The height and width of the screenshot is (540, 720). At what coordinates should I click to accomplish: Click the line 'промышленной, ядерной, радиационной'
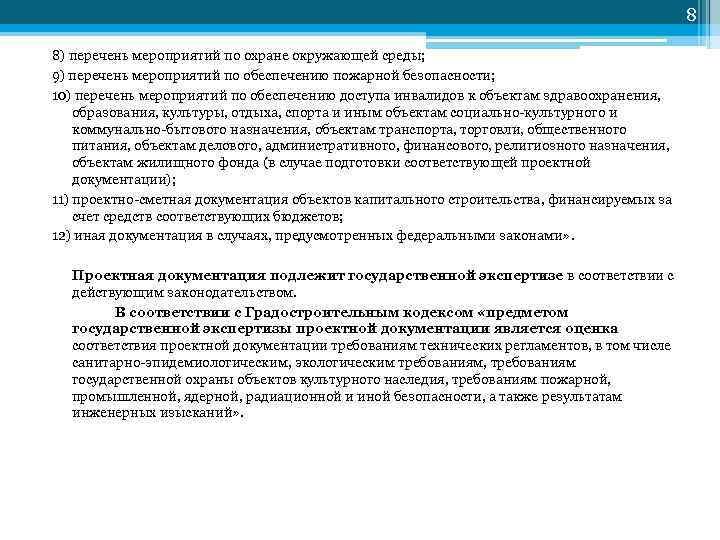tap(347, 396)
